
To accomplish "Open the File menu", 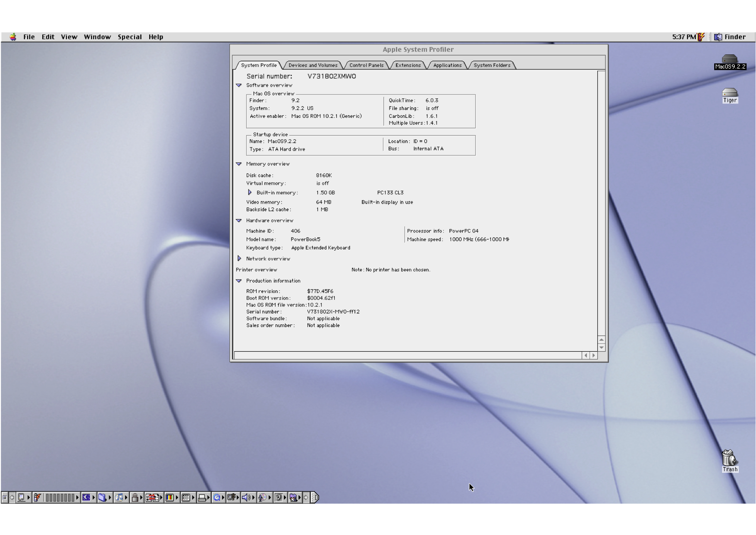I will (29, 37).
